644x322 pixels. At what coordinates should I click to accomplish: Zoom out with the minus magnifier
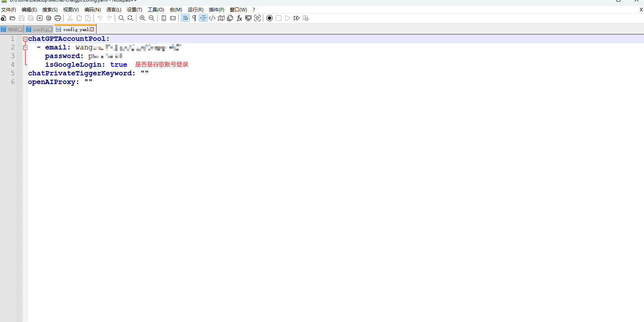click(152, 18)
